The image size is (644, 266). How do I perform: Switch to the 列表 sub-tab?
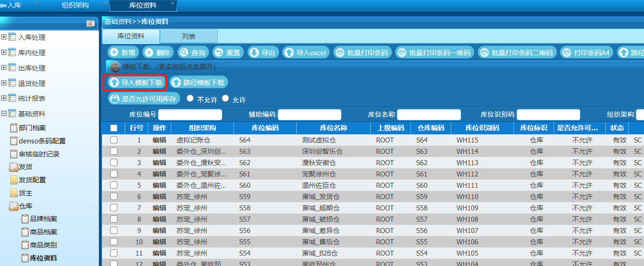coord(189,36)
